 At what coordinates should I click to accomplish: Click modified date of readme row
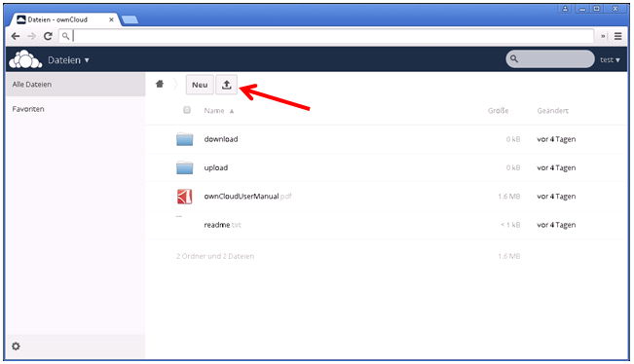tap(556, 225)
